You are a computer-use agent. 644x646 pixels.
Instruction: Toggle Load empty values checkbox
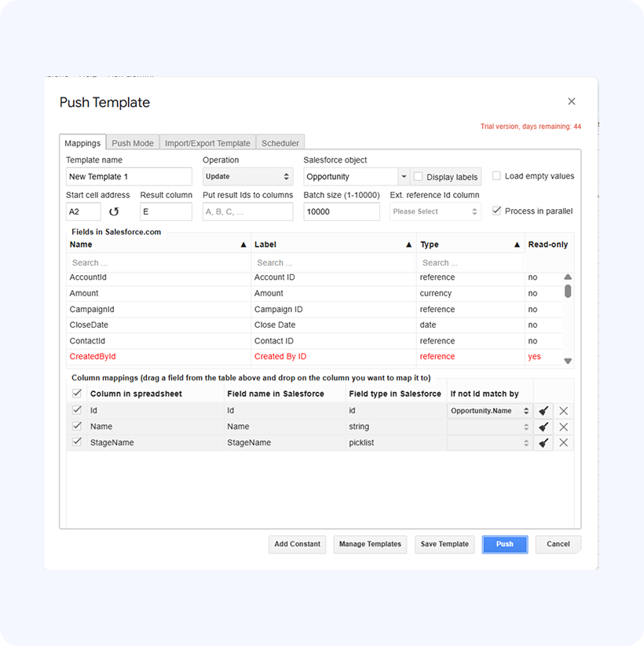[x=496, y=176]
